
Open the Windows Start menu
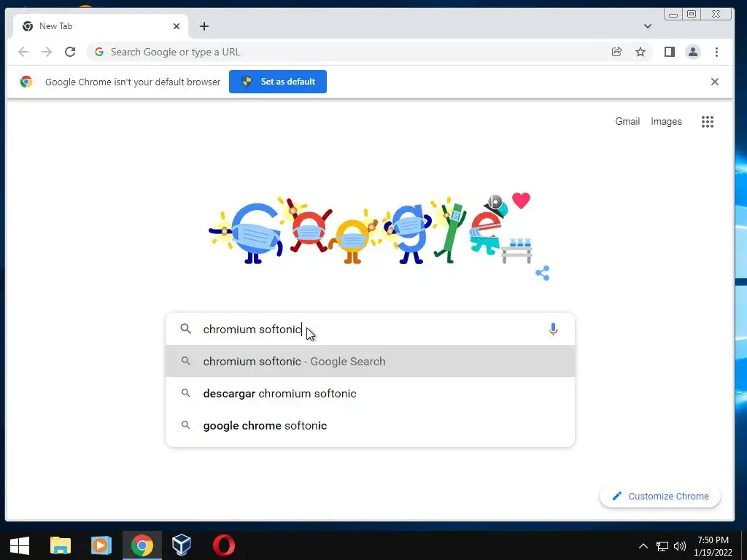coord(20,545)
